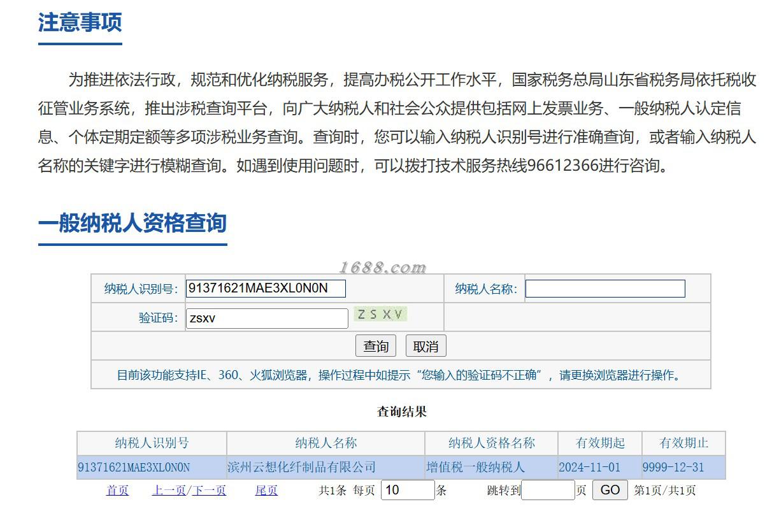Click the 纳税人名称 input field
765x532 pixels.
(605, 289)
